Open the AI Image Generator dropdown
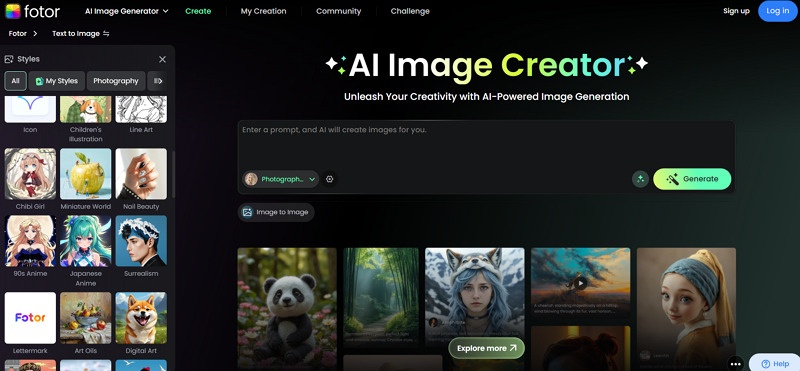 tap(127, 11)
